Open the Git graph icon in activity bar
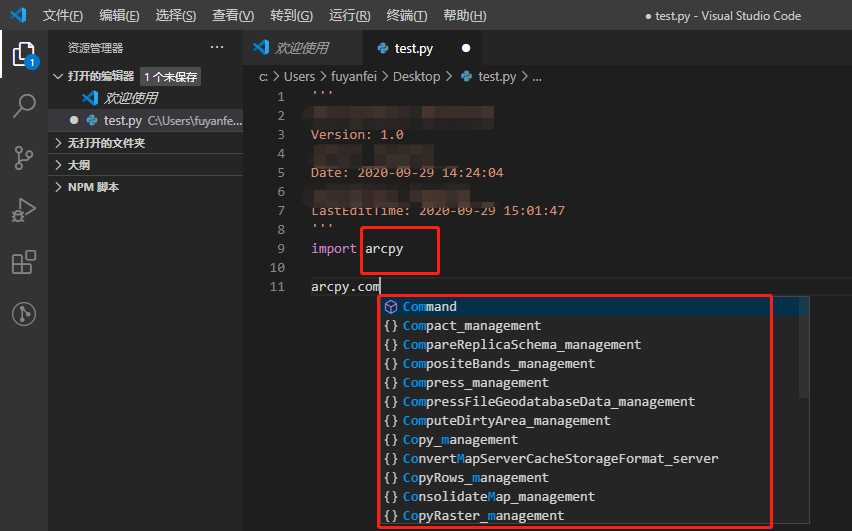852x531 pixels. tap(24, 314)
